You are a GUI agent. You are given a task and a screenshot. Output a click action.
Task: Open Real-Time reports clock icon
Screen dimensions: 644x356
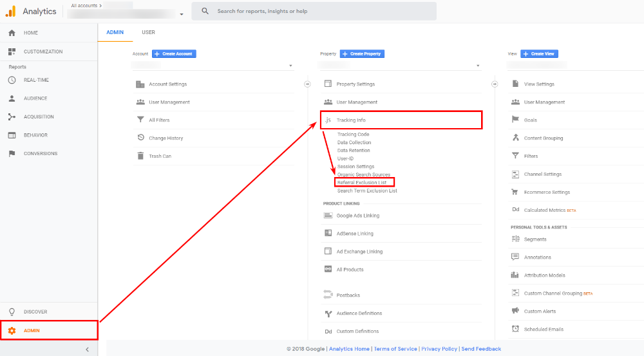(12, 80)
